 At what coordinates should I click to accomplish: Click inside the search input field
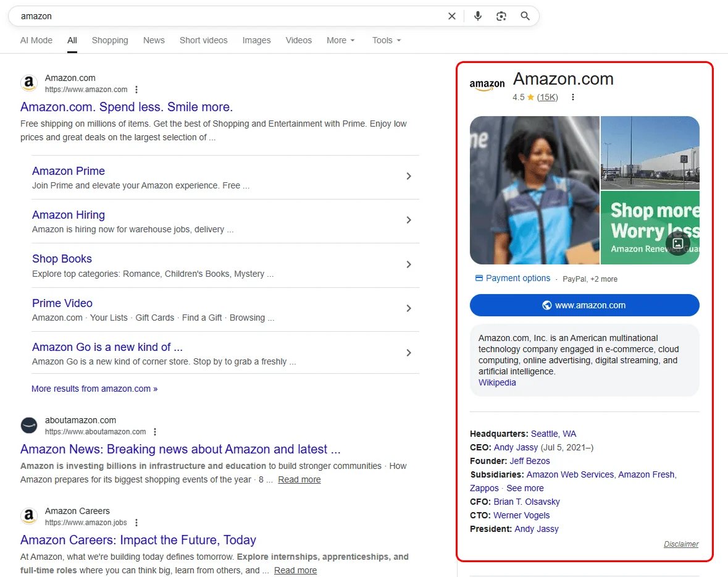185,16
